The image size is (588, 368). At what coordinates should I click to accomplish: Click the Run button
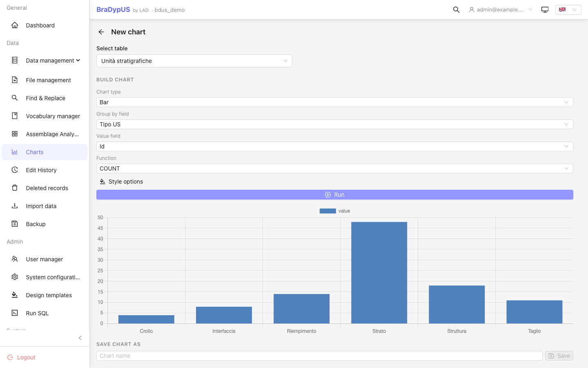(x=335, y=195)
